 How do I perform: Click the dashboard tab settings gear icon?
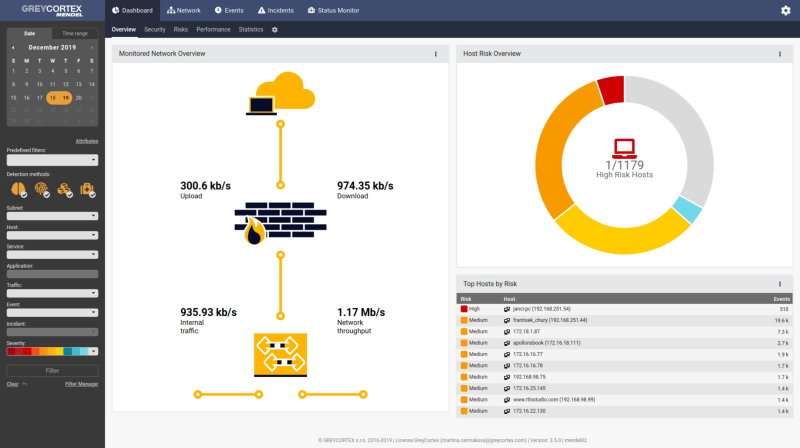click(274, 30)
